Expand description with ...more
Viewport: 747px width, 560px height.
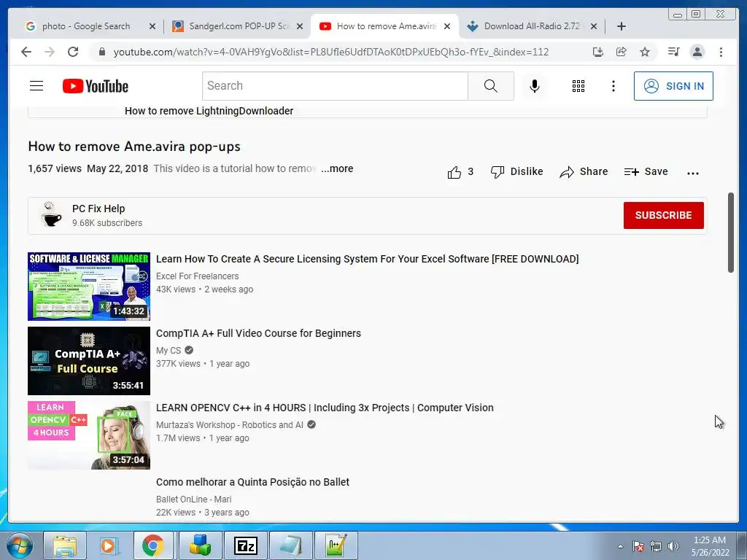click(x=337, y=168)
